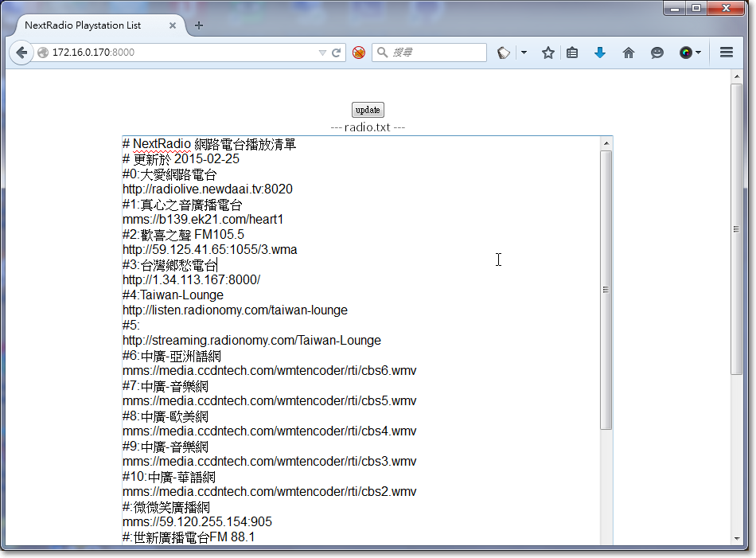
Task: Click the chat smiley icon
Action: [x=657, y=53]
